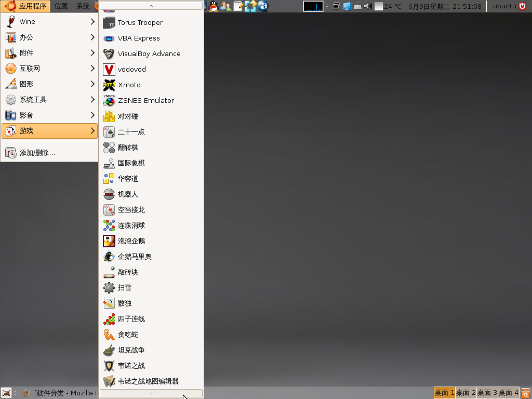The image size is (532, 399).
Task: Select the highlighted 游戏 menu category
Action: pos(49,130)
